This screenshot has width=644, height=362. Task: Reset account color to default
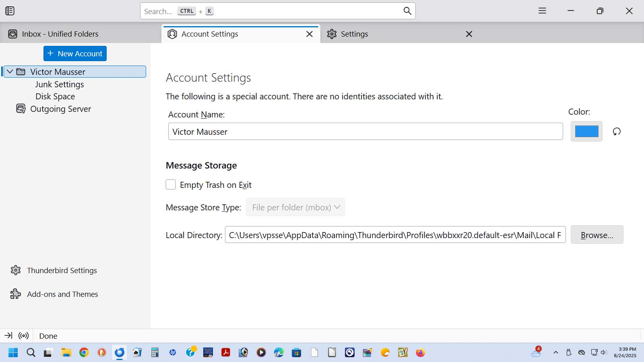coord(616,132)
